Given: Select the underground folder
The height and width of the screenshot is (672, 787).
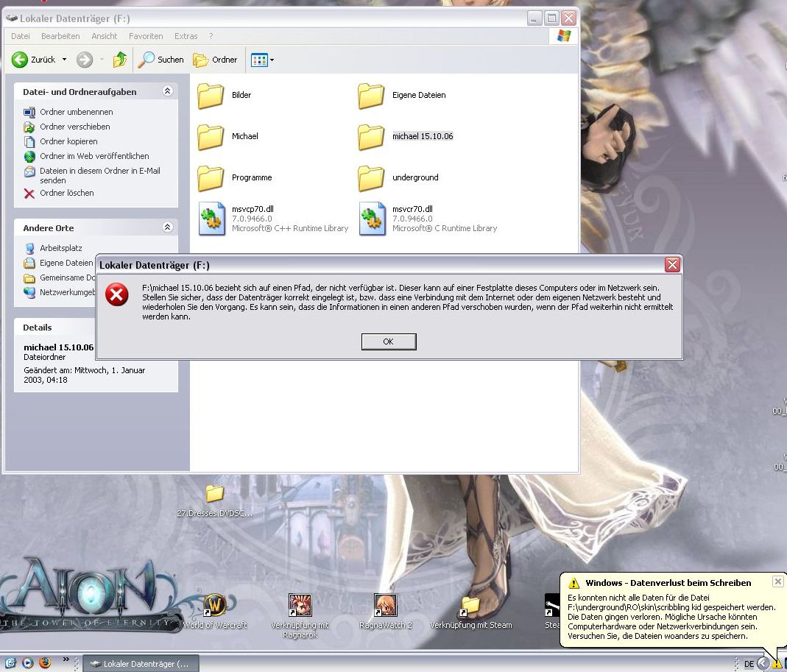Looking at the screenshot, I should (x=398, y=177).
